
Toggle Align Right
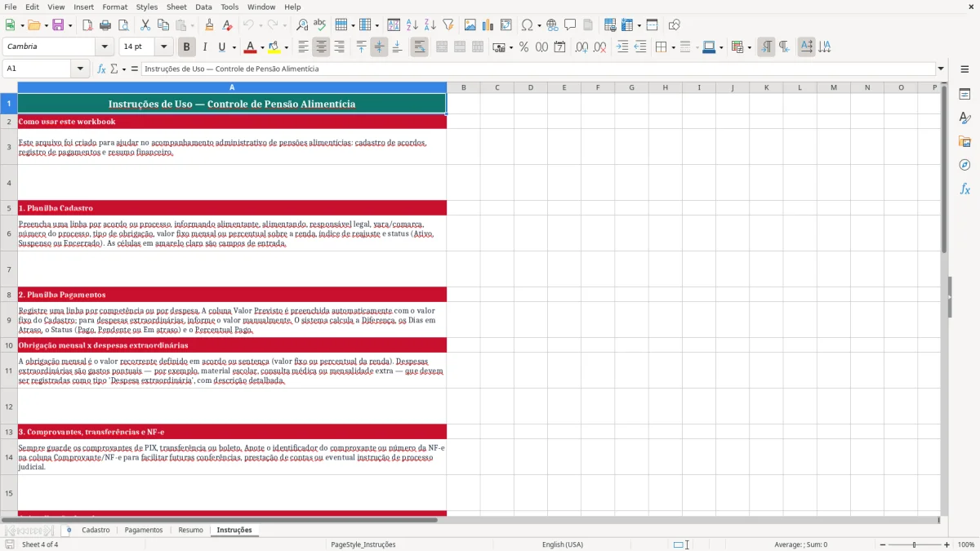tap(339, 47)
